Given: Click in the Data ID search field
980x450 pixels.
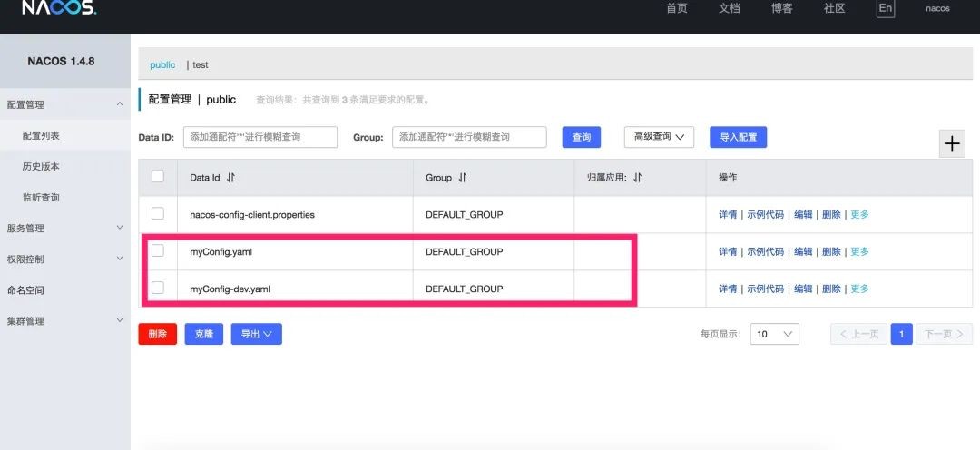Looking at the screenshot, I should pos(260,137).
